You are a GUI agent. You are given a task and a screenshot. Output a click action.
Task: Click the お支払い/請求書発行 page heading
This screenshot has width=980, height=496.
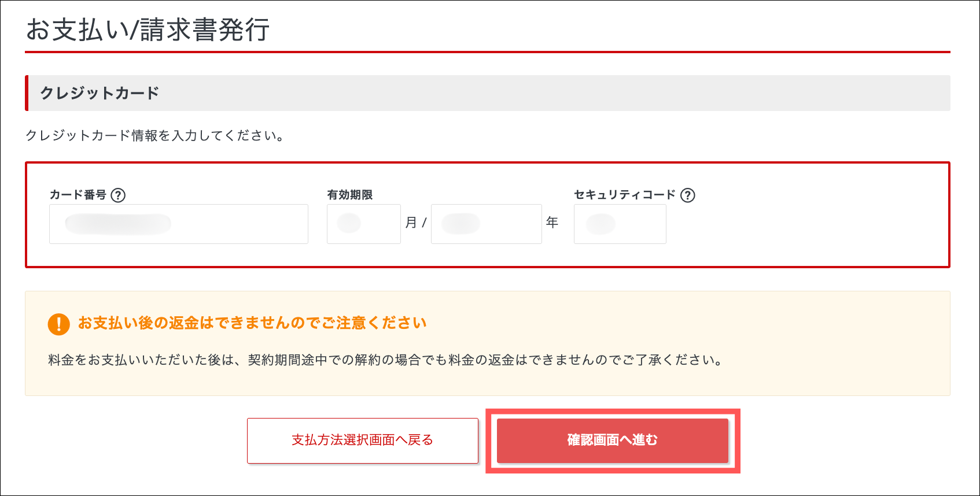pyautogui.click(x=148, y=29)
